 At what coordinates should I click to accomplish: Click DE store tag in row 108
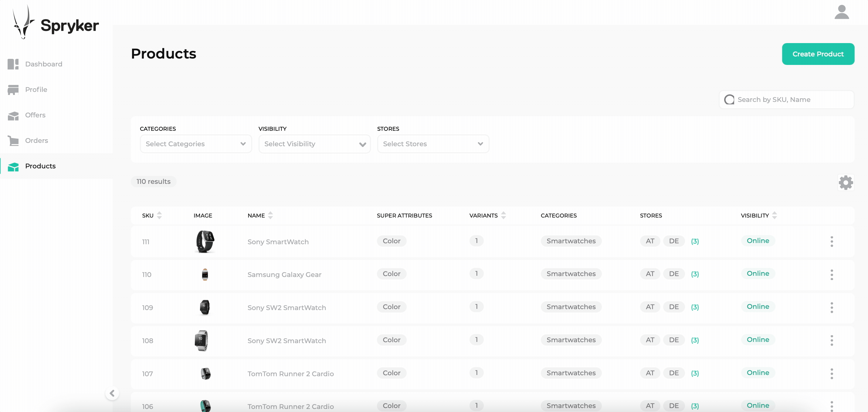click(x=673, y=339)
